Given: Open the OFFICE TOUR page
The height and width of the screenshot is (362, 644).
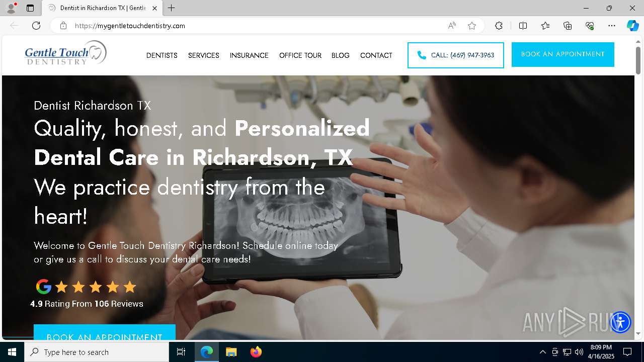Looking at the screenshot, I should (300, 55).
